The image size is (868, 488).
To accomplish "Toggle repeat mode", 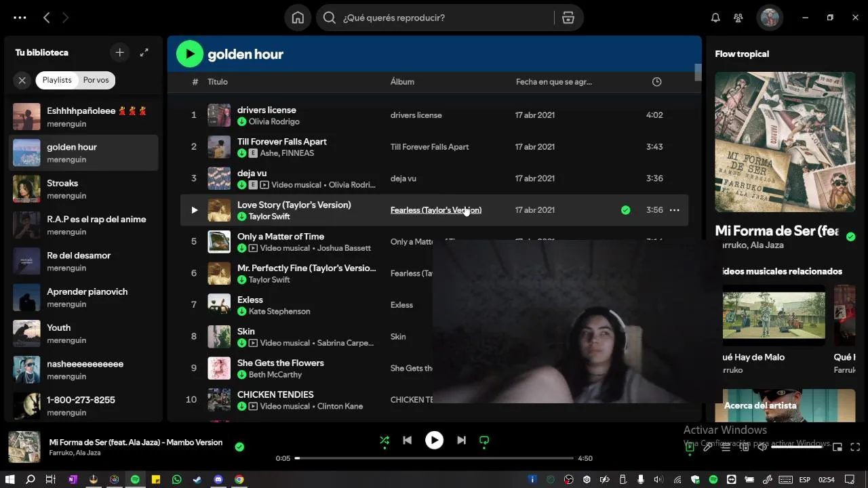I will (x=484, y=441).
